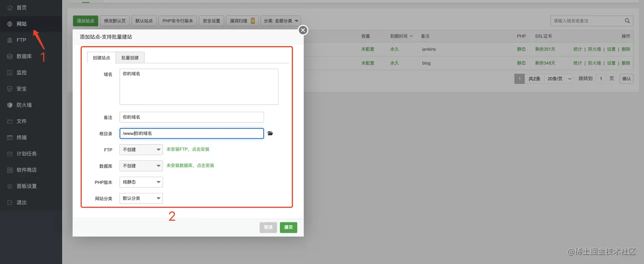Click the 添加站点 button

coord(86,21)
